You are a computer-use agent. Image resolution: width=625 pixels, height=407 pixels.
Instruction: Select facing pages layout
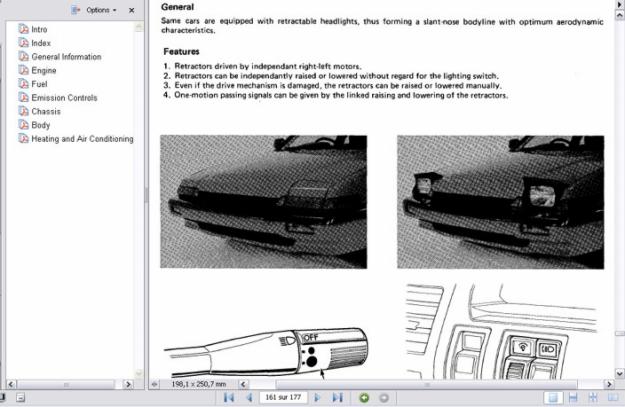[613, 397]
